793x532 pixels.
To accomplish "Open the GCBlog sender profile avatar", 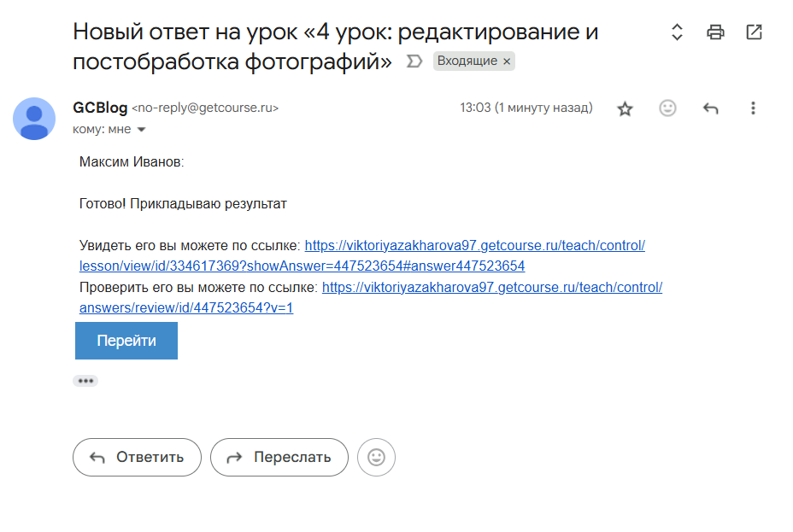I will (x=34, y=119).
